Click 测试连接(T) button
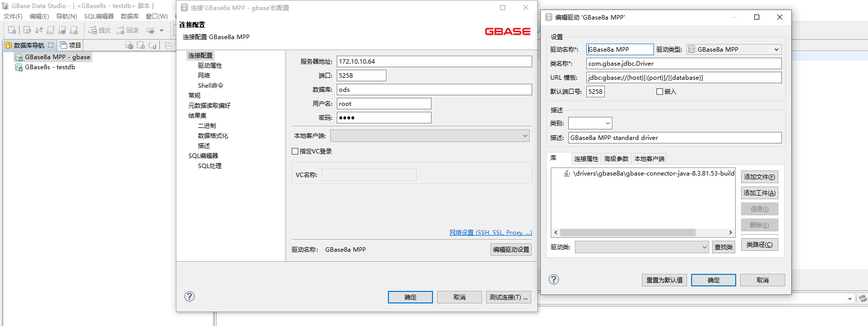The image size is (868, 326). (509, 297)
